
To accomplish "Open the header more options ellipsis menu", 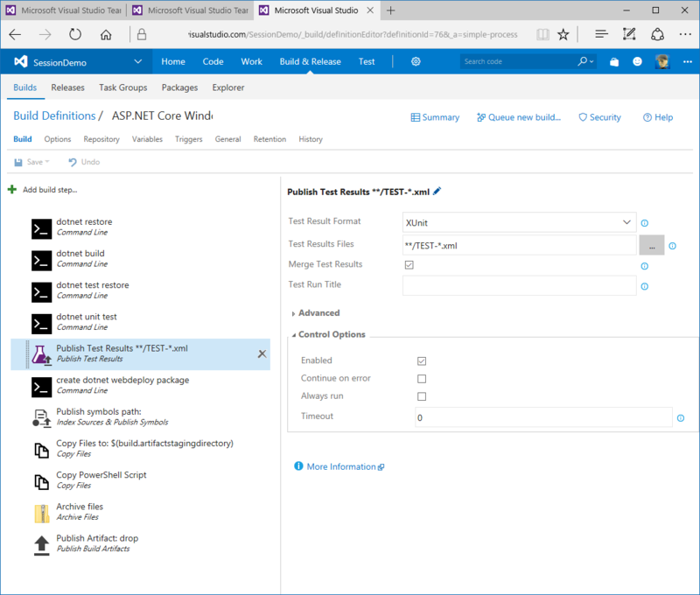I will 687,61.
